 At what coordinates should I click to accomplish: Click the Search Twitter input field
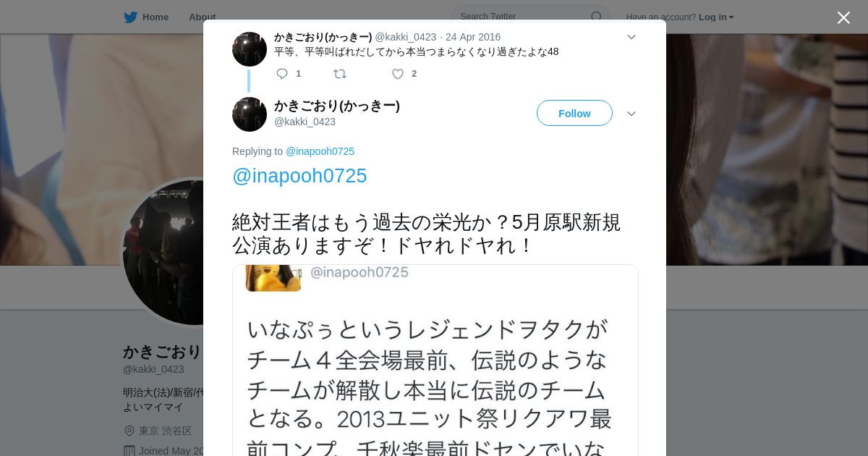tap(531, 17)
